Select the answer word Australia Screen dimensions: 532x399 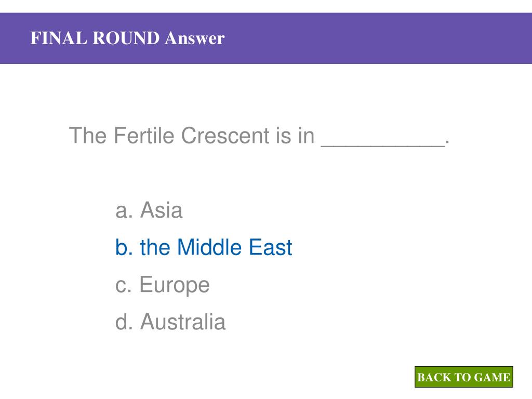183,322
